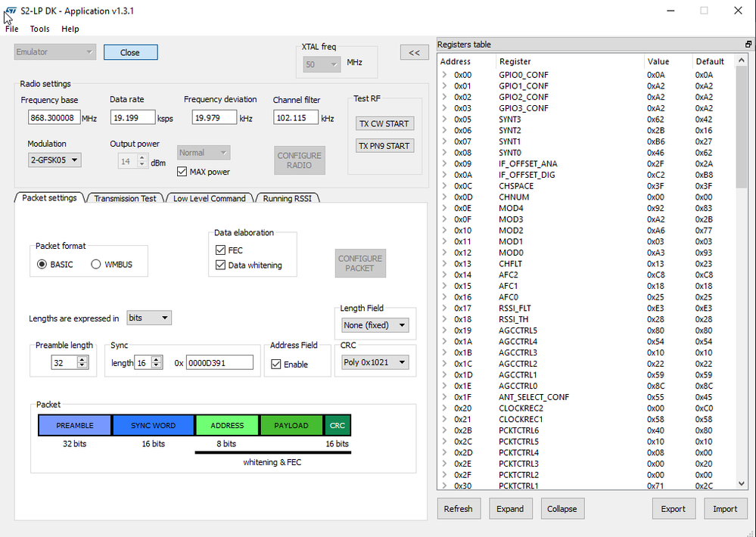The height and width of the screenshot is (537, 756).
Task: Click the Refresh registers button
Action: [x=459, y=509]
